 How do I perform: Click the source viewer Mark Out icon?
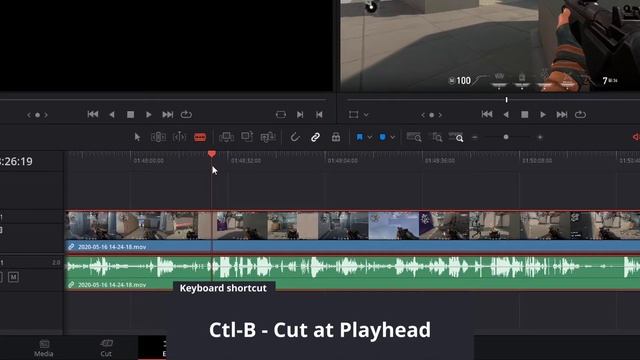pos(319,115)
